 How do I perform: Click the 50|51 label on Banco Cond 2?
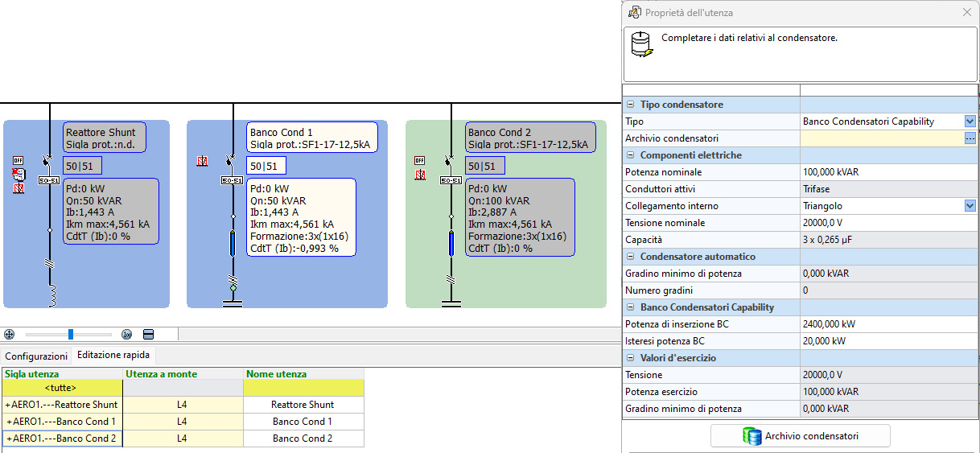[x=484, y=167]
